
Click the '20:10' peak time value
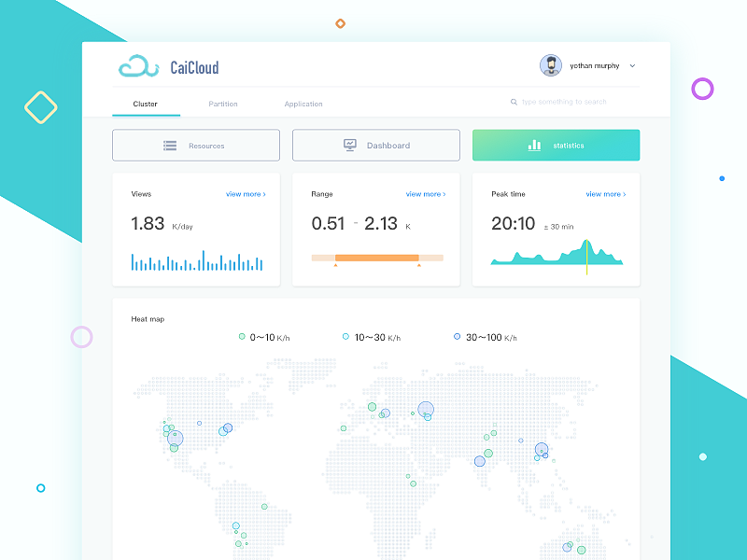(514, 223)
